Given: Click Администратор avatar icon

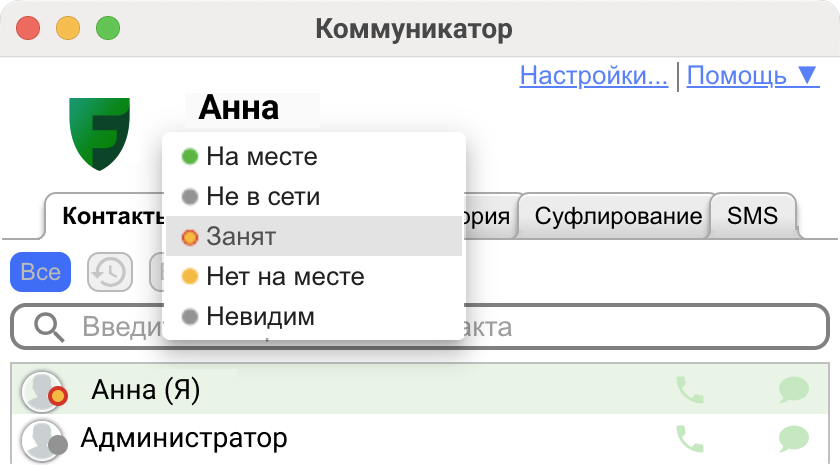Looking at the screenshot, I should click(44, 440).
